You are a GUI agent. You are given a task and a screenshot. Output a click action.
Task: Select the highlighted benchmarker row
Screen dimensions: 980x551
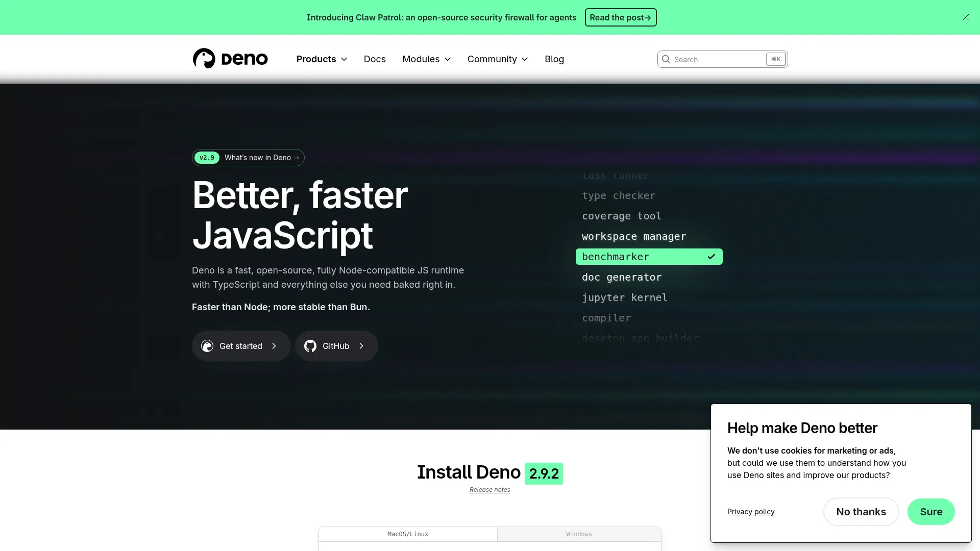pos(649,257)
